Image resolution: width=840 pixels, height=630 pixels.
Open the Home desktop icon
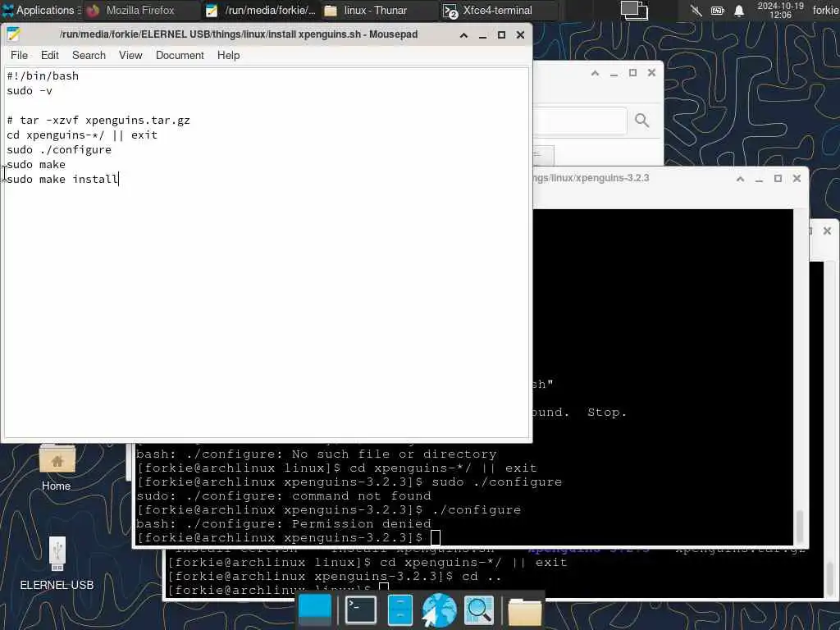57,468
